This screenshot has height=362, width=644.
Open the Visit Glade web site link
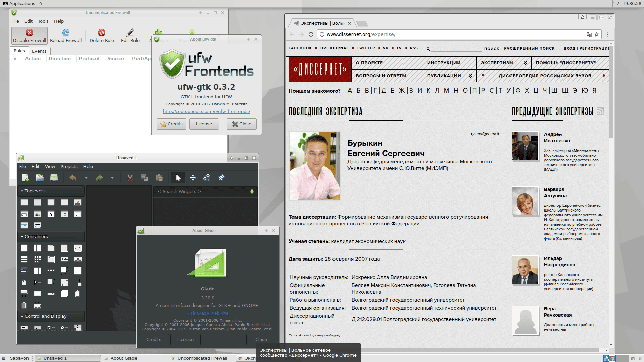[207, 313]
